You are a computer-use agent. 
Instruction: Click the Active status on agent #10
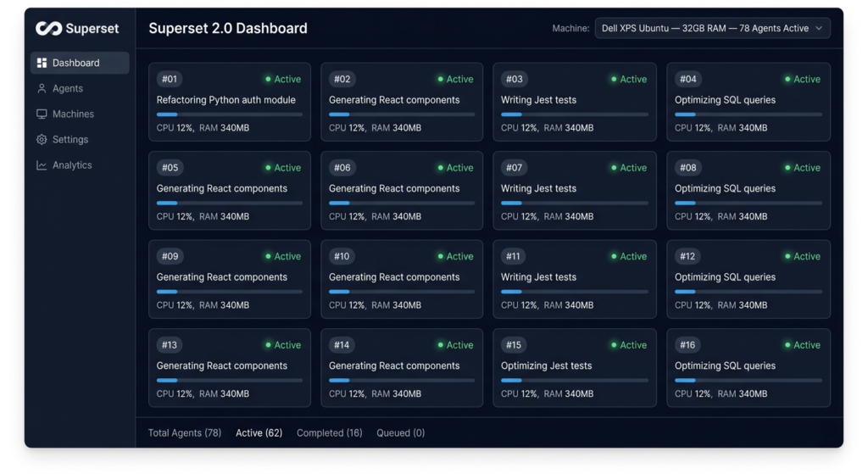click(455, 256)
